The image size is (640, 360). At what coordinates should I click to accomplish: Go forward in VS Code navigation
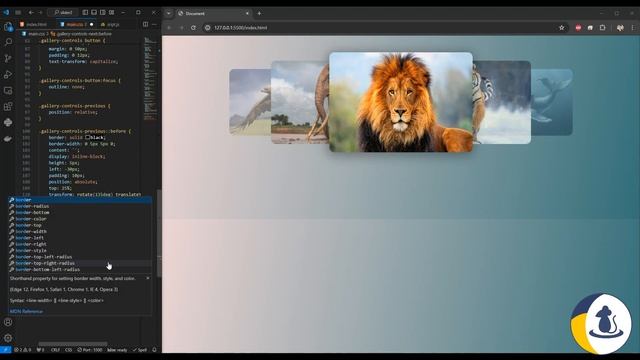point(40,13)
